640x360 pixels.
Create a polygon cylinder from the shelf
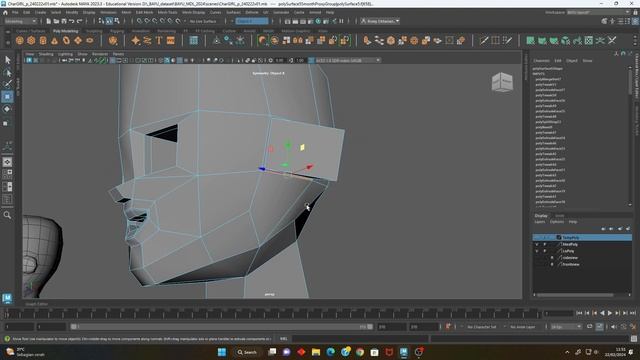click(x=43, y=40)
